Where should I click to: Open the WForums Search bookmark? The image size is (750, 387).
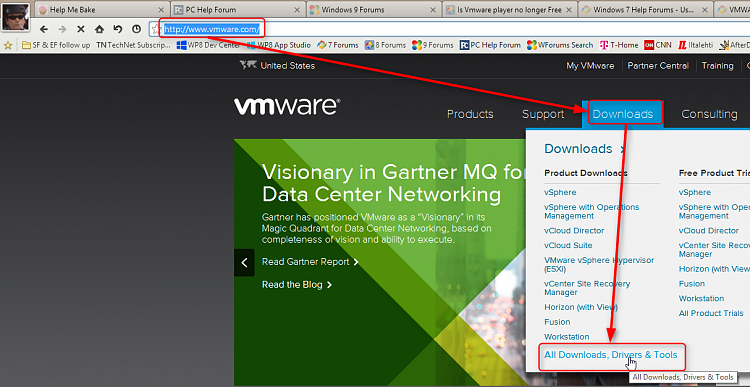point(560,45)
